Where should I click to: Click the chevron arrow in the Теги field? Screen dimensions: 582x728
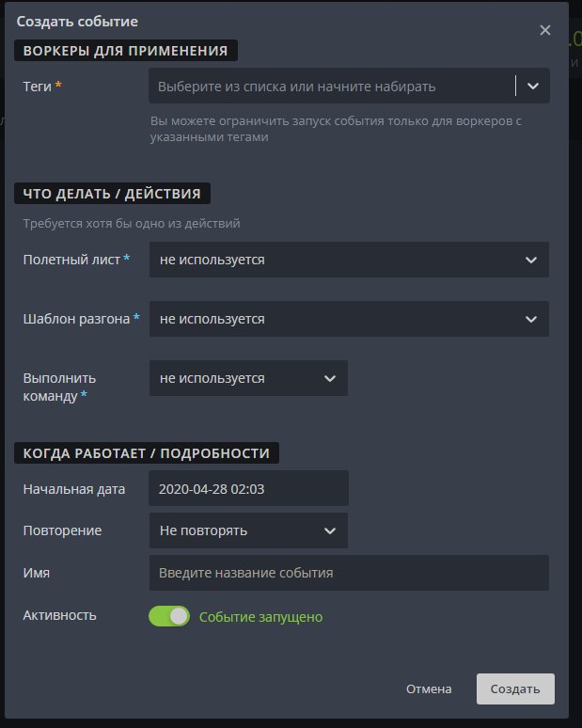coord(533,86)
